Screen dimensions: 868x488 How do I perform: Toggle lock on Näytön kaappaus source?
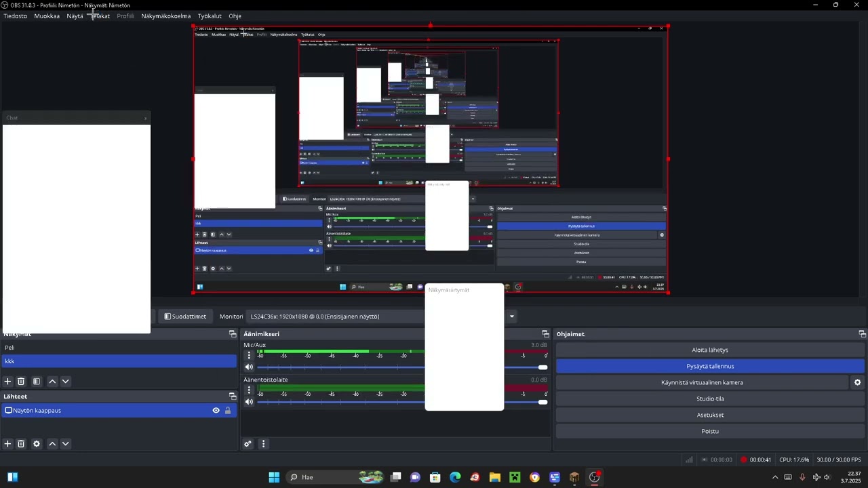click(228, 411)
